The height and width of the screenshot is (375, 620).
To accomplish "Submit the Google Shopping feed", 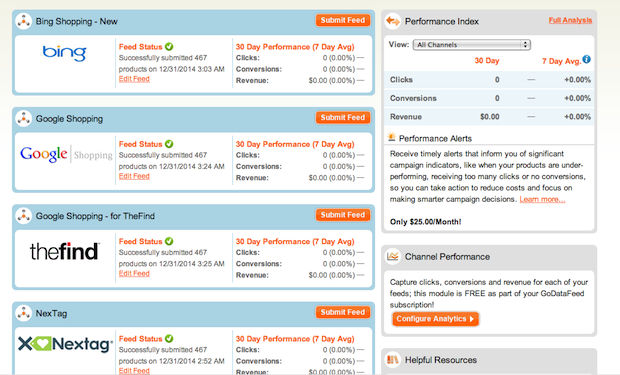I will click(x=343, y=117).
